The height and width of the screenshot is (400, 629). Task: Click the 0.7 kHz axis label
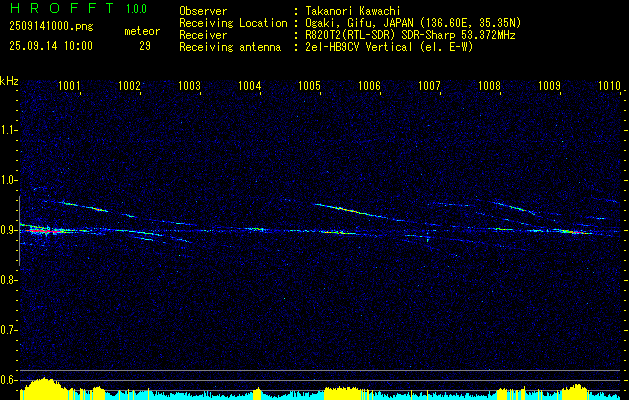(x=9, y=330)
